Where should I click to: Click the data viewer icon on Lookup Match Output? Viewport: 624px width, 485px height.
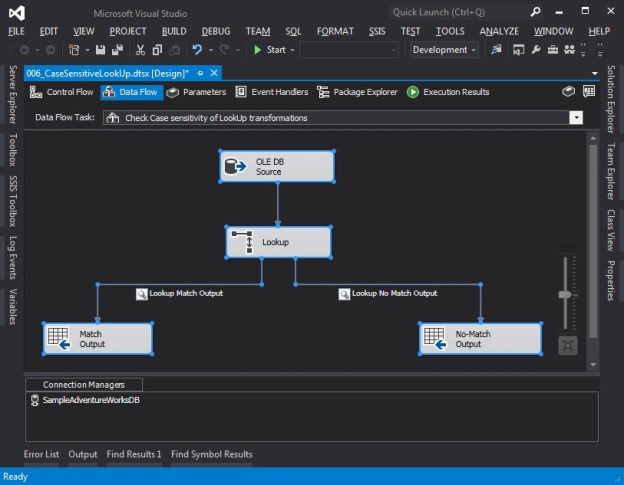point(142,294)
